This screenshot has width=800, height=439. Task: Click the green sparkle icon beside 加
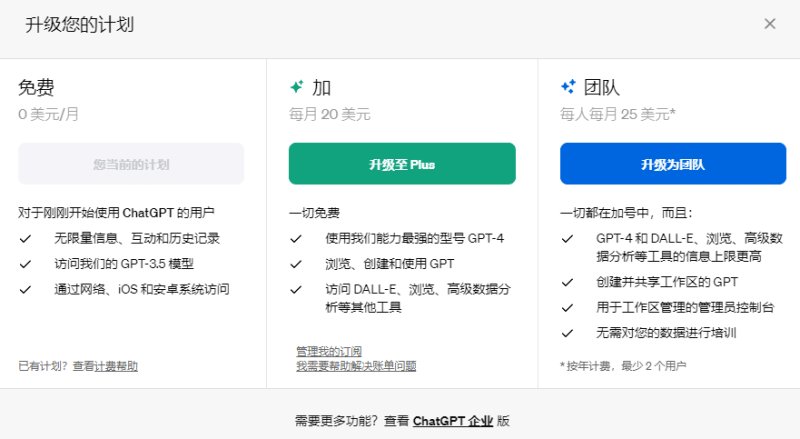296,87
